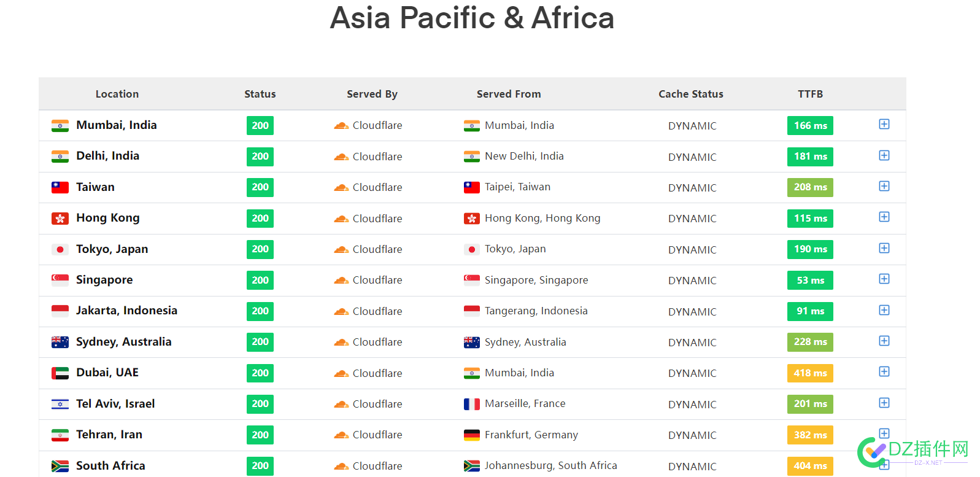Click the Asia Pacific & Africa heading
Viewport: 980px width, 477px height.
[472, 17]
